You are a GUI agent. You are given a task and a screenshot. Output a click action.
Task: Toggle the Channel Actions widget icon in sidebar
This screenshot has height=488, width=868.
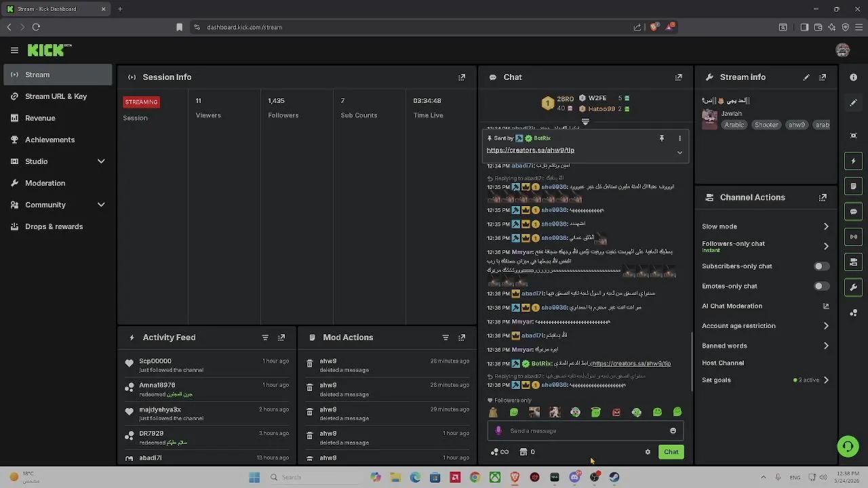click(x=854, y=262)
